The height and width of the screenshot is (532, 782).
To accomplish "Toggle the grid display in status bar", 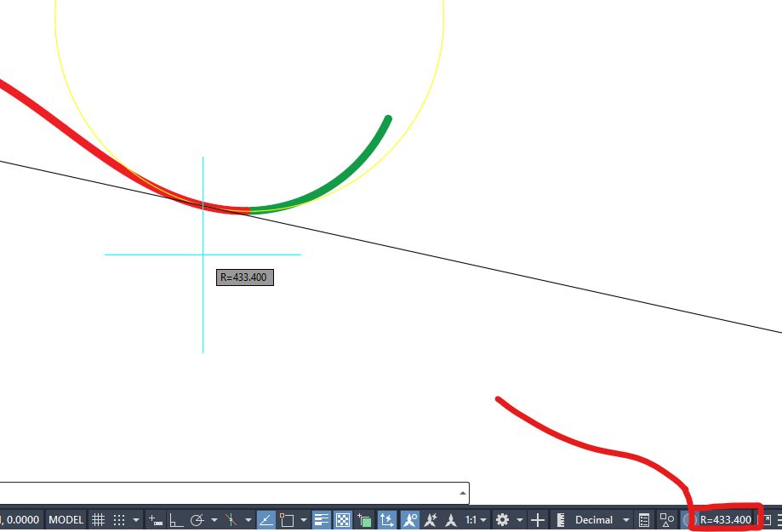I will click(99, 519).
